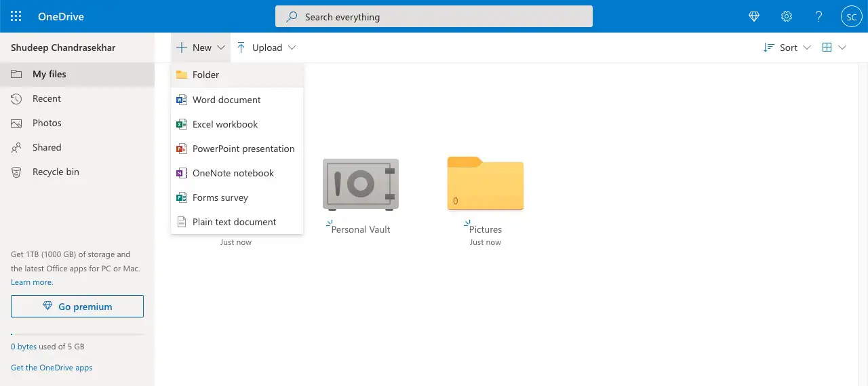The width and height of the screenshot is (868, 386).
Task: Open the Sort dropdown
Action: coord(787,47)
